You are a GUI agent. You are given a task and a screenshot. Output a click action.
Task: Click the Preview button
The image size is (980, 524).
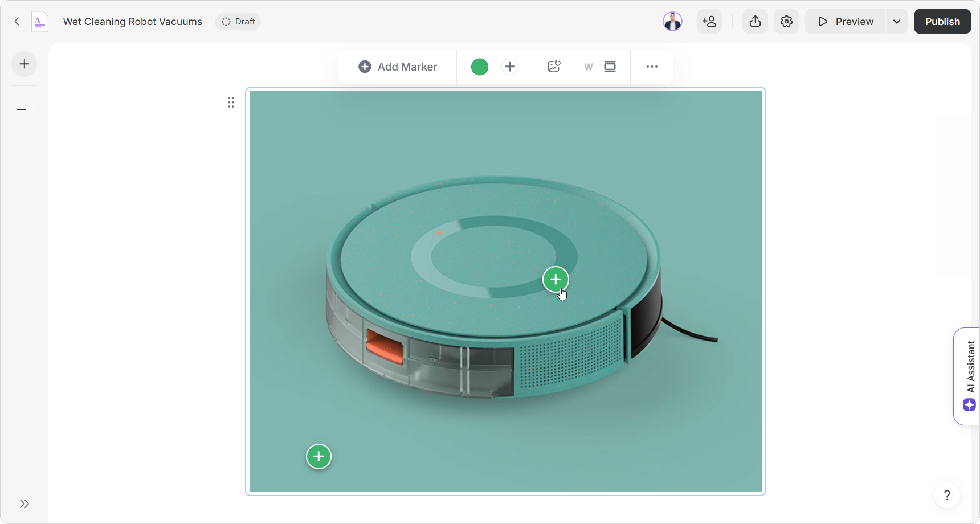click(845, 22)
